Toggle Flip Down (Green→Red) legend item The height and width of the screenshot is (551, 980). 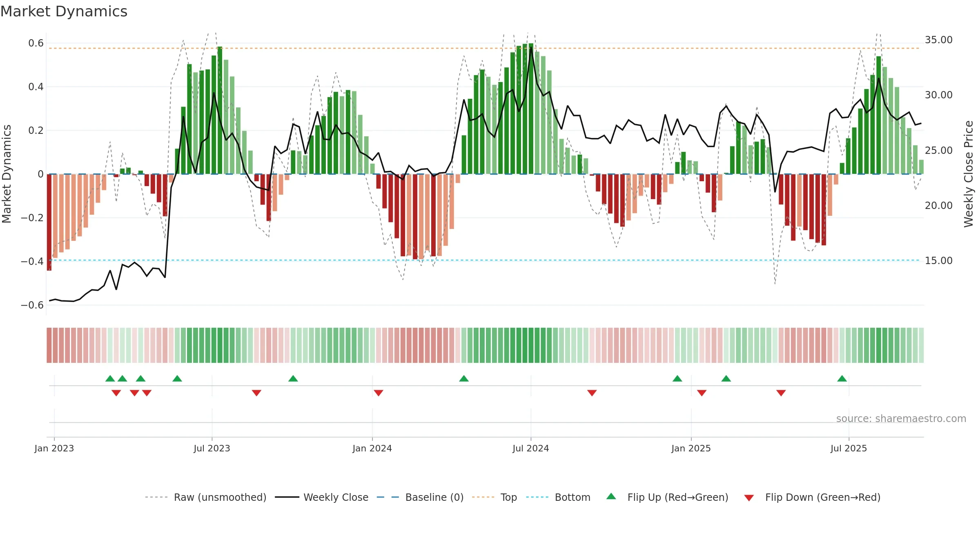(x=812, y=497)
